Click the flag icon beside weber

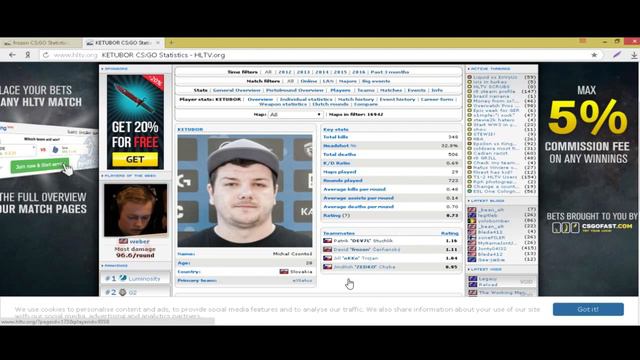coord(123,241)
